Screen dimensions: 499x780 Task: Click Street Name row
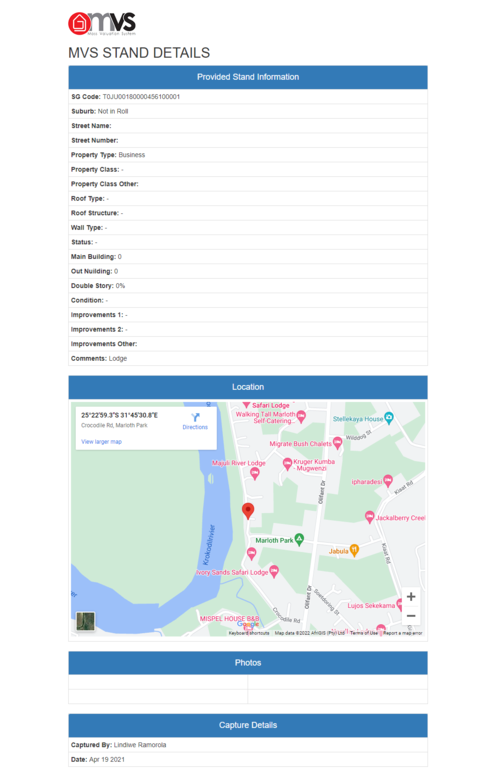pyautogui.click(x=248, y=126)
